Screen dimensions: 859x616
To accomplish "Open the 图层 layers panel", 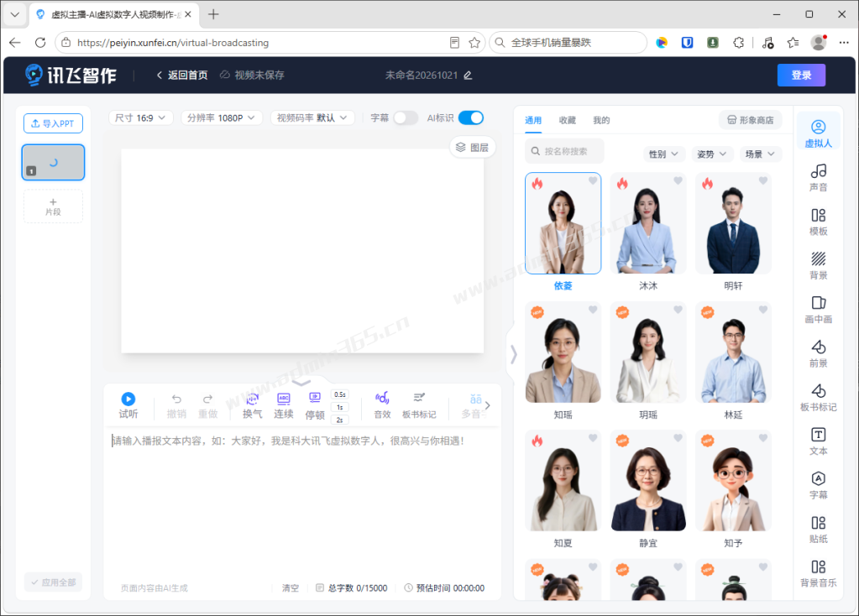I will pyautogui.click(x=472, y=148).
